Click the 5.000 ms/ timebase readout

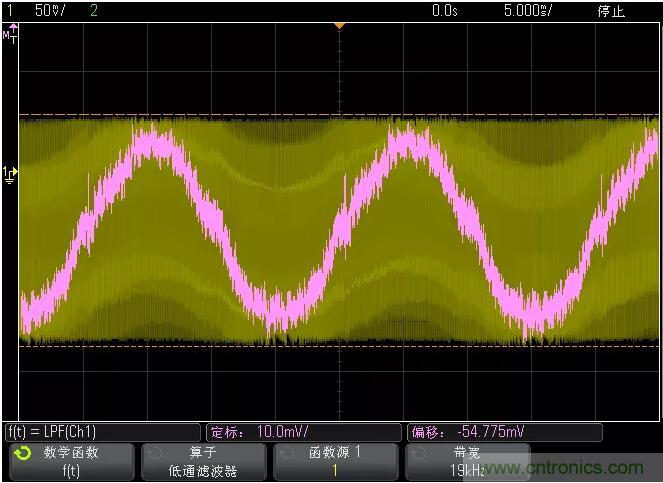pos(528,11)
